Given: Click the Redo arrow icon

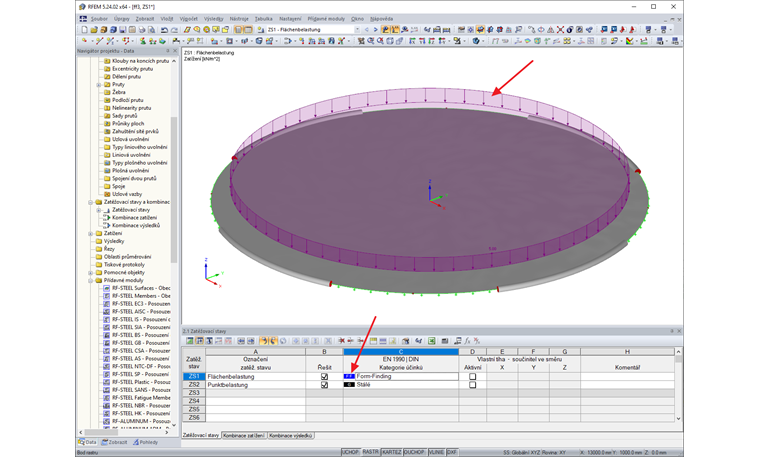Looking at the screenshot, I should tap(174, 30).
